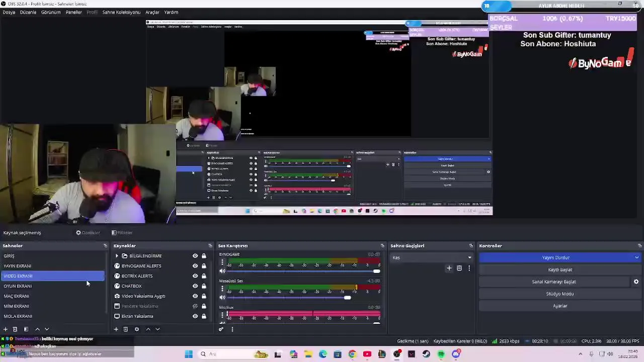This screenshot has width=644, height=362.
Task: Open the Görünüm menu
Action: pos(51,12)
